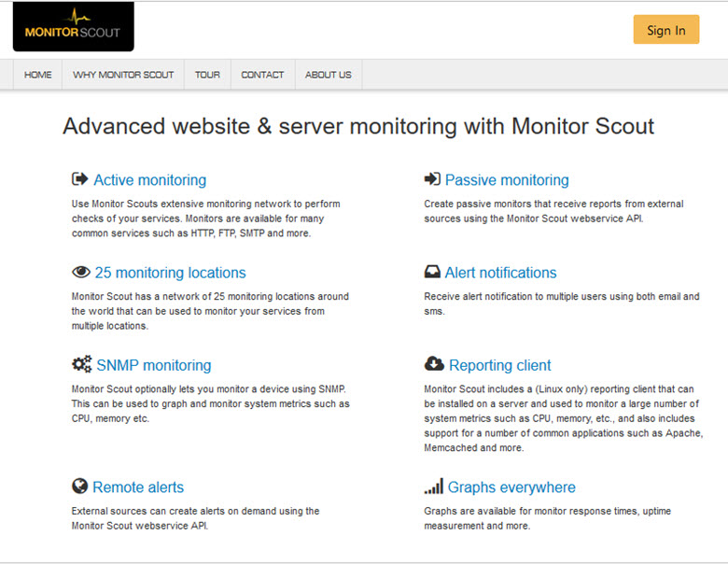Click text 'Monitor Scout includes a (Linux only)'
The image size is (728, 564).
point(563,418)
